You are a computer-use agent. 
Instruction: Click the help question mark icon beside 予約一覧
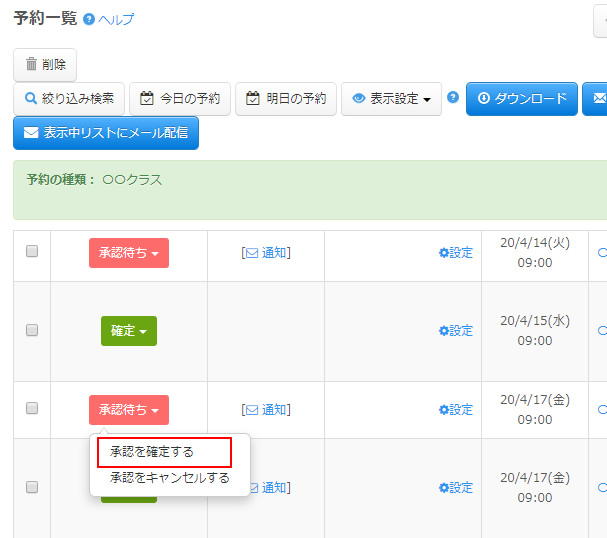click(89, 20)
